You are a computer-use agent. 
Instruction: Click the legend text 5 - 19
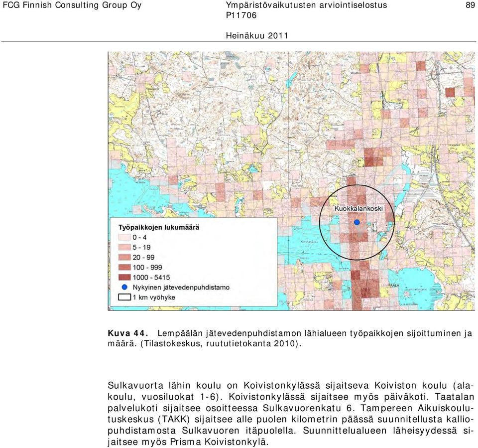click(x=141, y=247)
